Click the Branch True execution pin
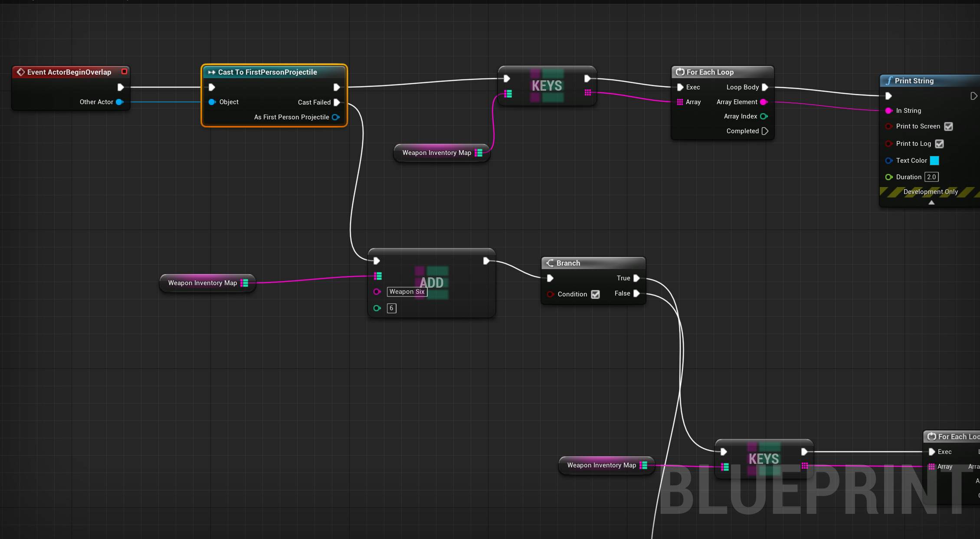 636,278
